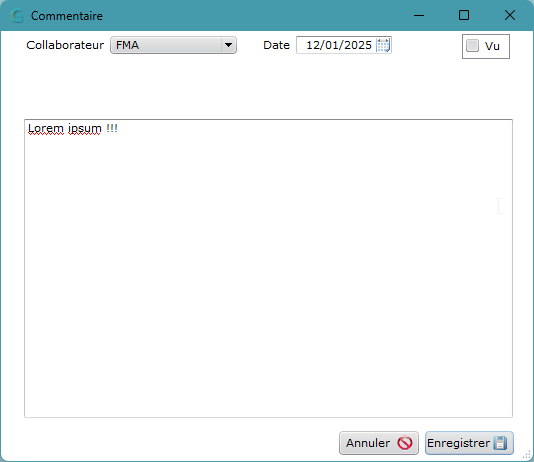Tick the Vu checkbox

[472, 46]
